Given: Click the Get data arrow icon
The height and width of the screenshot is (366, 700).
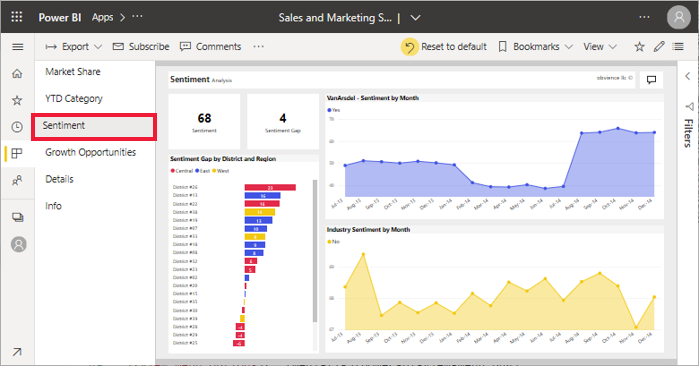Looking at the screenshot, I should click(17, 352).
